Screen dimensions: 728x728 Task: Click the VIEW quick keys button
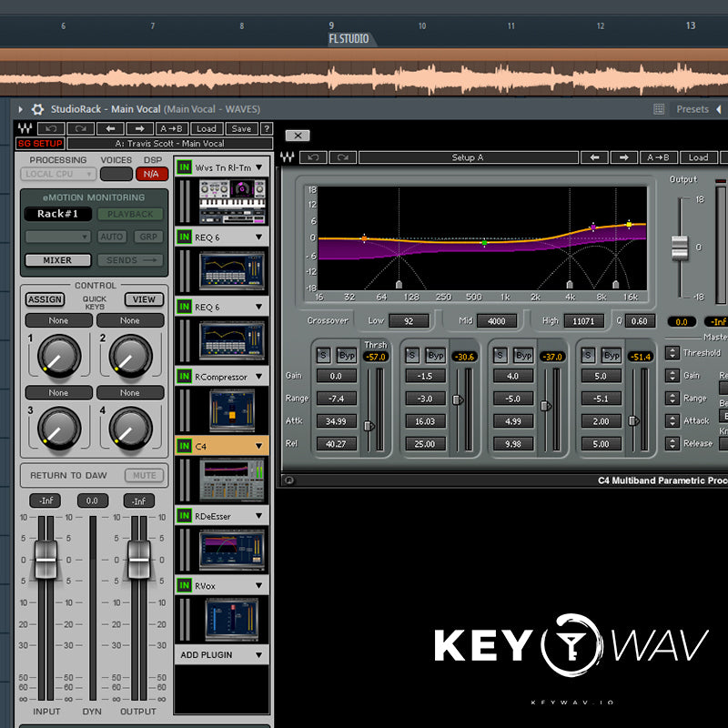[x=144, y=299]
